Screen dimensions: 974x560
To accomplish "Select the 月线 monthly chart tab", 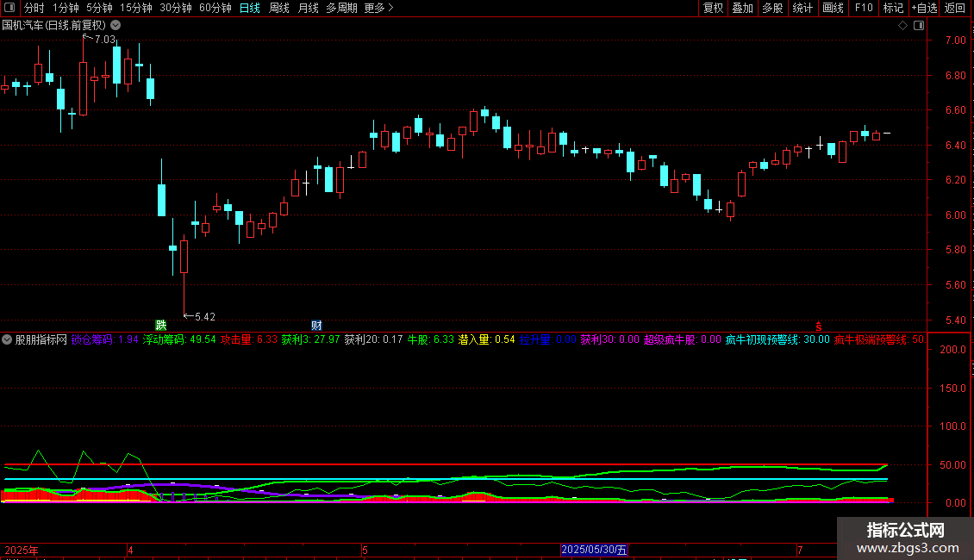I will pyautogui.click(x=308, y=8).
